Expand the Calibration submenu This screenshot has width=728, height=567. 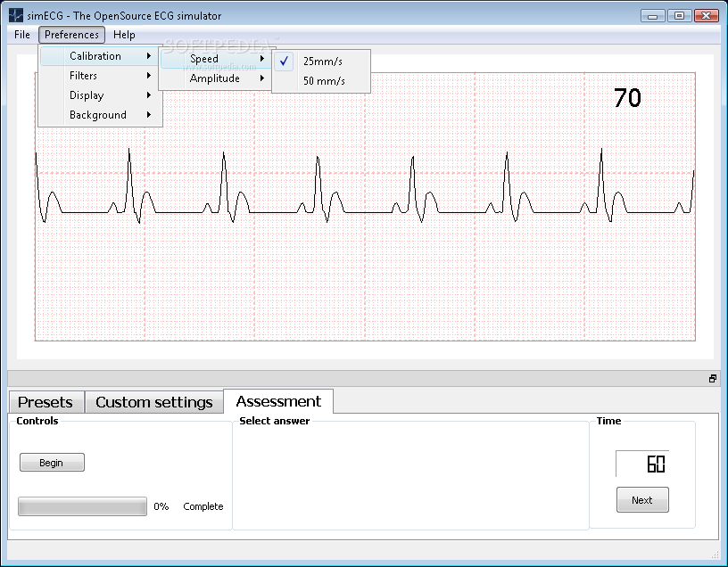pyautogui.click(x=100, y=56)
